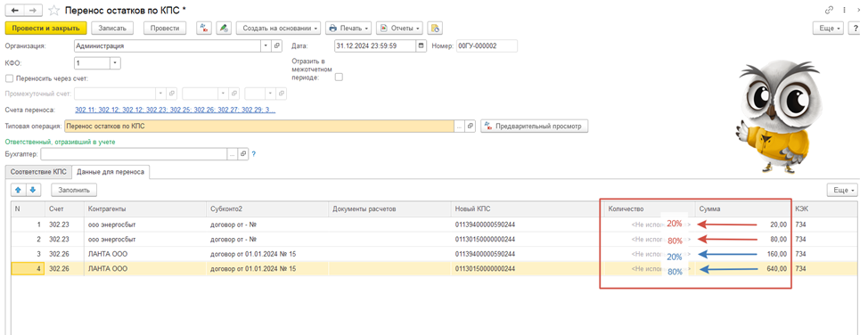Open calendar picker for Дата field
The height and width of the screenshot is (335, 868).
(x=422, y=46)
